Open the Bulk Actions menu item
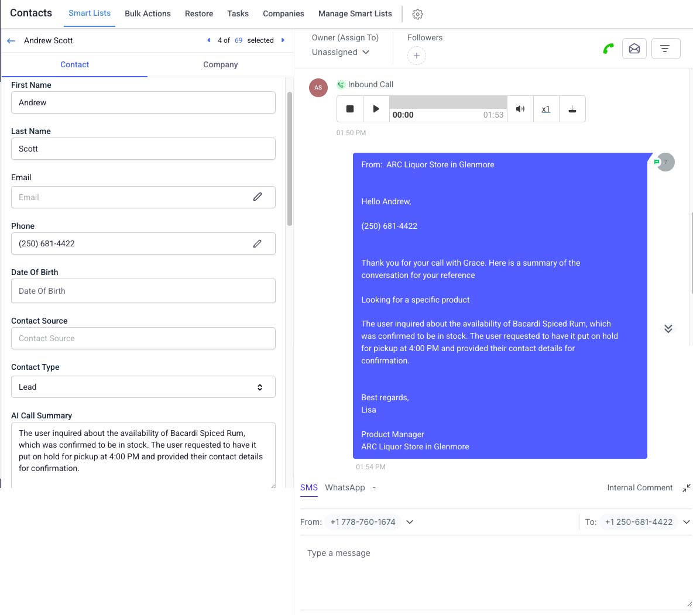Viewport: 700px width, 615px height. click(x=147, y=13)
